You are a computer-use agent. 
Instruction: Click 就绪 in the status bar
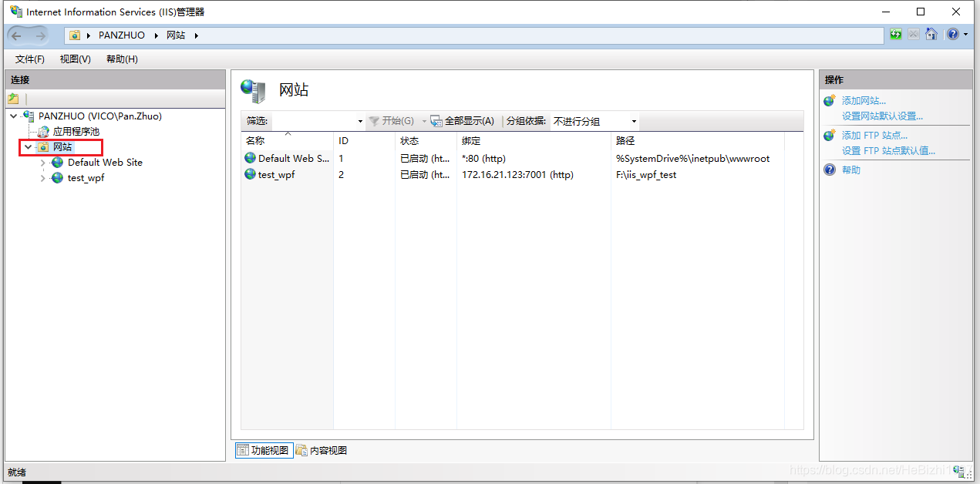pyautogui.click(x=16, y=472)
